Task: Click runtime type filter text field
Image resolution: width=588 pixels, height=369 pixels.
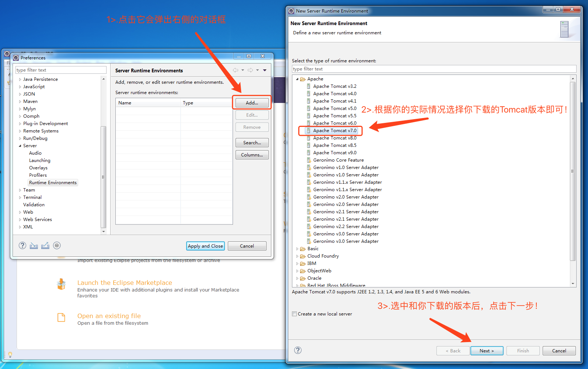Action: (434, 69)
